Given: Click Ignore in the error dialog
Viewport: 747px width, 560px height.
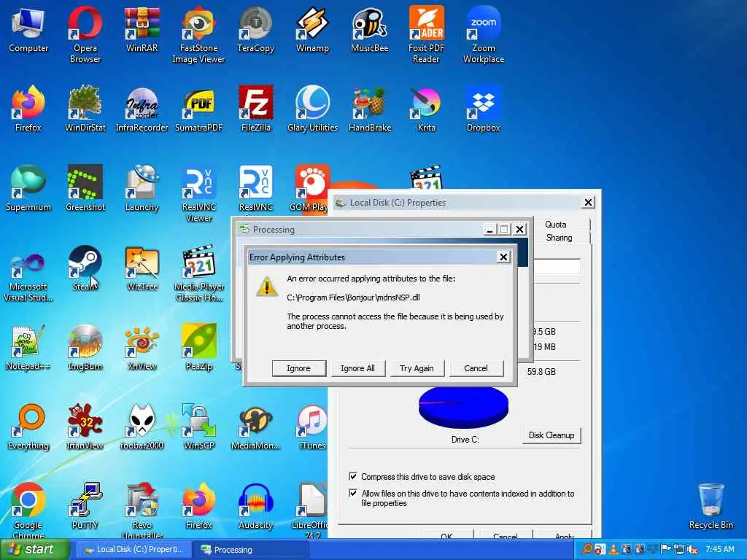Looking at the screenshot, I should click(x=298, y=368).
